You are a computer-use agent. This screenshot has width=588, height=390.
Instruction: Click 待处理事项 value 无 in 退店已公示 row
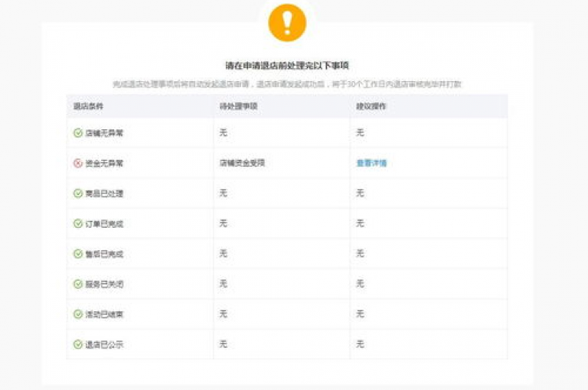tap(224, 344)
